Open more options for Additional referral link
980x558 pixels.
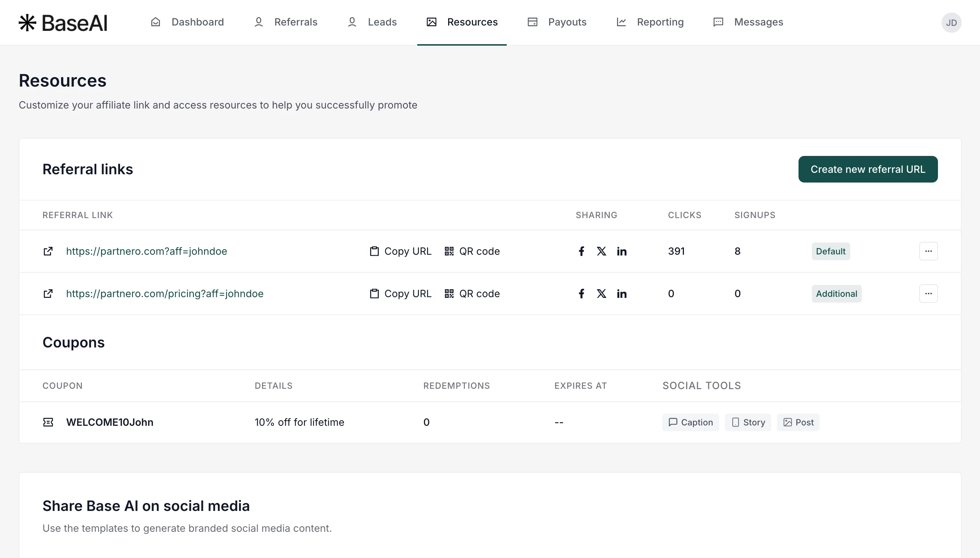click(928, 294)
